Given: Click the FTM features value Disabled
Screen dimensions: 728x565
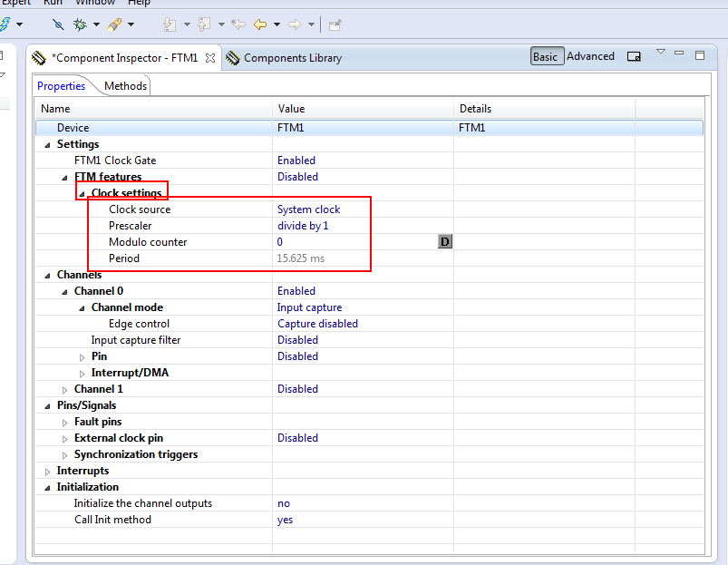Looking at the screenshot, I should pyautogui.click(x=297, y=177).
